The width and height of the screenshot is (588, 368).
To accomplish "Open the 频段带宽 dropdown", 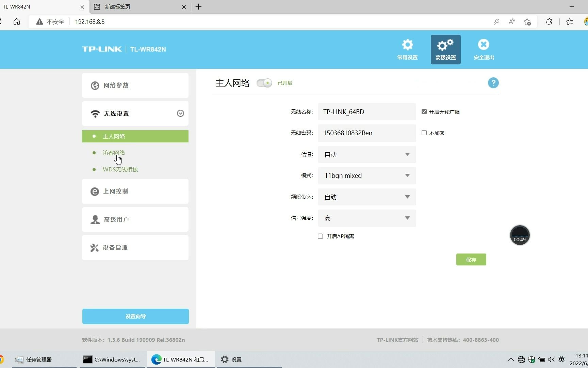I will 367,197.
